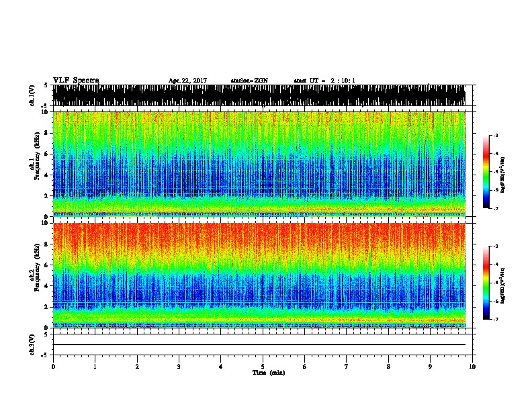Click time axis tick label "5"
532x411 pixels.
coord(263,367)
